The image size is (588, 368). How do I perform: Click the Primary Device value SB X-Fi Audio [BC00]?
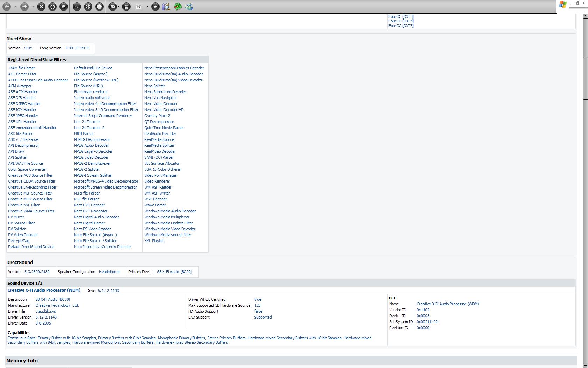tap(174, 272)
